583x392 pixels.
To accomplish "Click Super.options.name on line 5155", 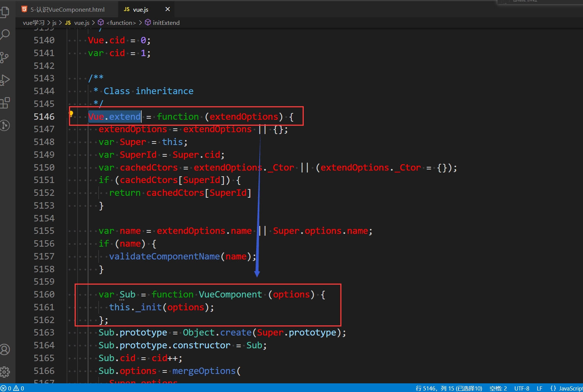I will pos(321,231).
